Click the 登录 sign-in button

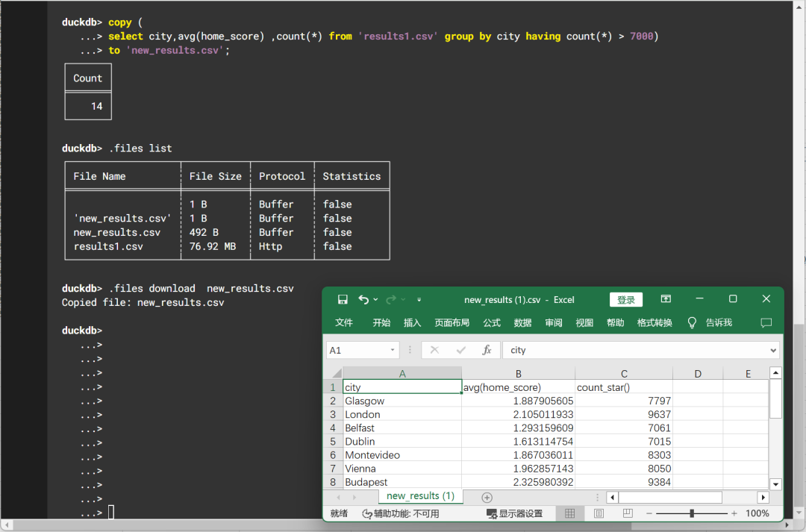click(x=625, y=299)
